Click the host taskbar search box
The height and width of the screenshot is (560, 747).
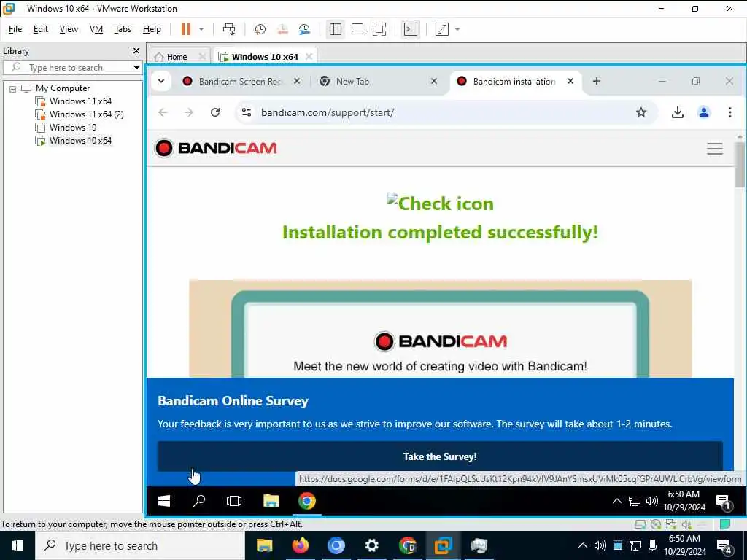click(140, 545)
